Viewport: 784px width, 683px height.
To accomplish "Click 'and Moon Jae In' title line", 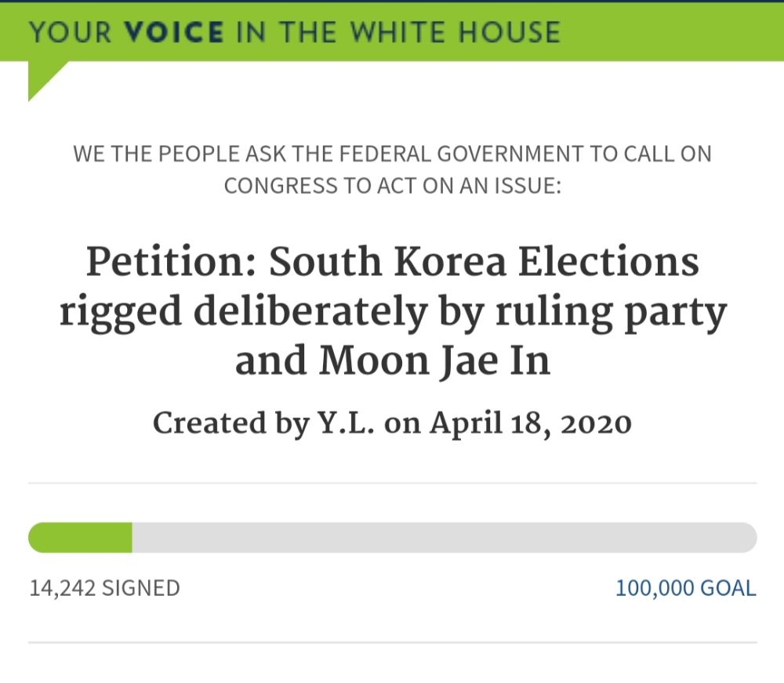I will coord(392,361).
